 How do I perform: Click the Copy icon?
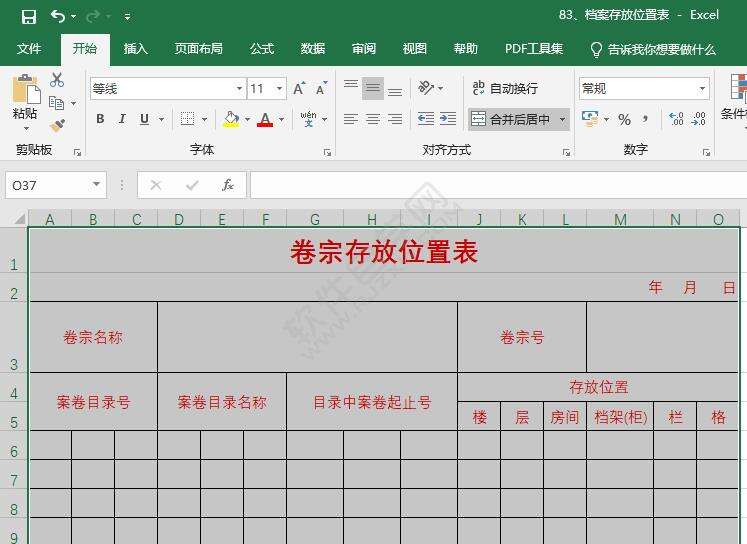57,103
